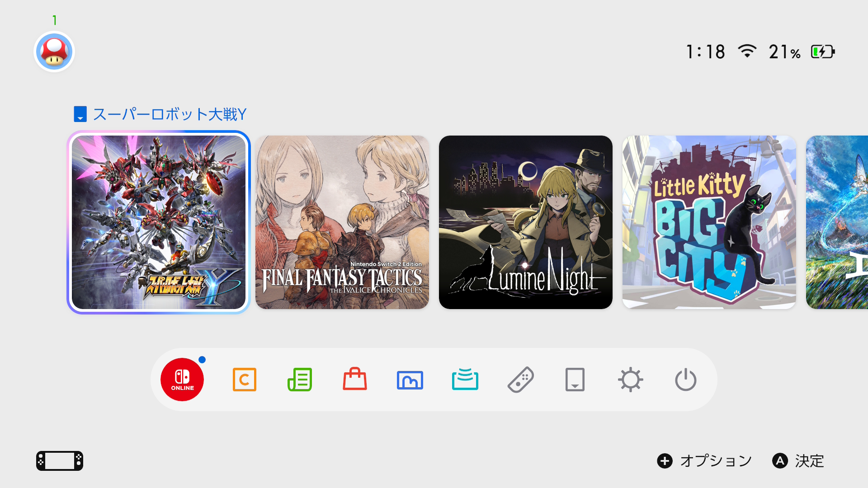Click the battery charging indicator
Image resolution: width=868 pixels, height=488 pixels.
coord(823,52)
